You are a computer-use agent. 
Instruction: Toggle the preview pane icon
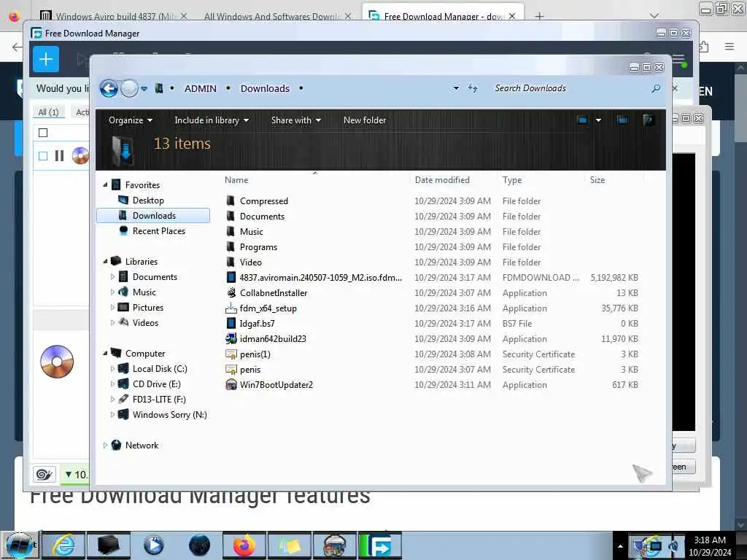[x=622, y=120]
